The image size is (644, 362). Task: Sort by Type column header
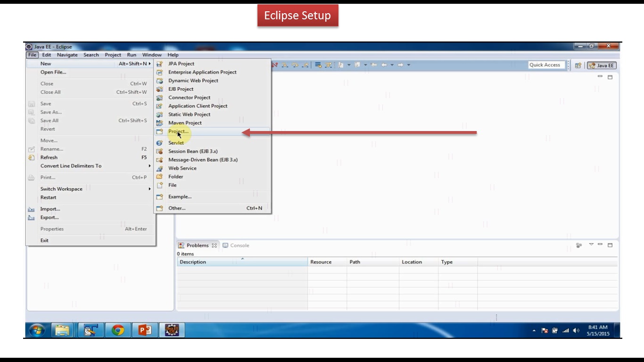click(458, 262)
